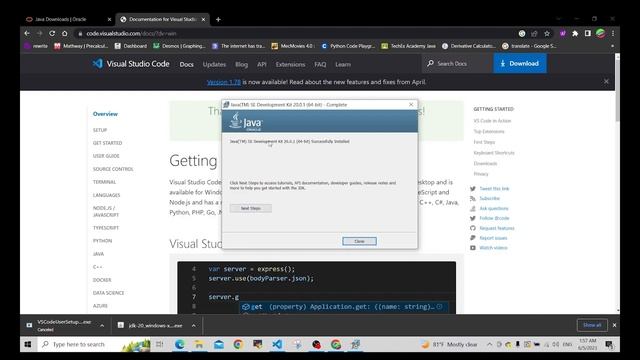Open the Dashboard bookmark
This screenshot has height=360, width=640.
(x=131, y=46)
